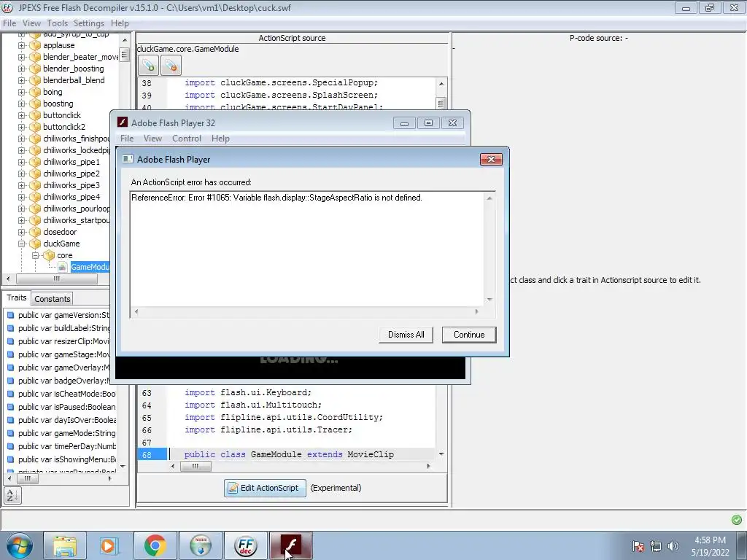
Task: Click the chiliworks_pipe2 package folder icon
Action: coord(35,174)
